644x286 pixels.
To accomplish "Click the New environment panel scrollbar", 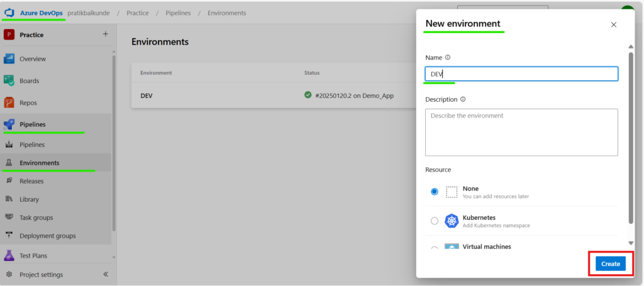I will [x=631, y=138].
